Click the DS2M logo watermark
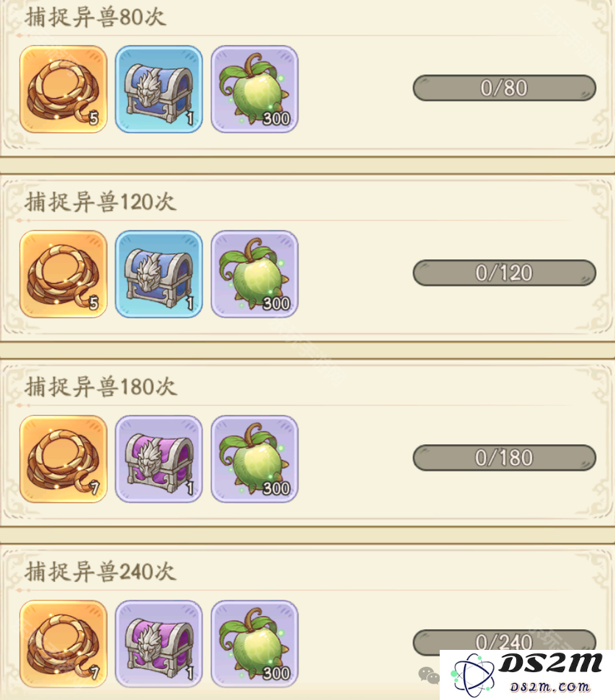 click(x=527, y=674)
